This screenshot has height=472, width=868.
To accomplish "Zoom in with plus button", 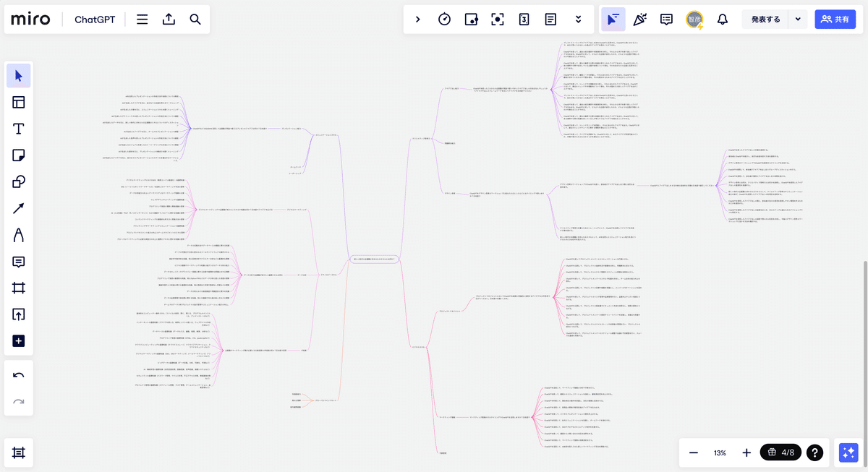I will pyautogui.click(x=746, y=452).
